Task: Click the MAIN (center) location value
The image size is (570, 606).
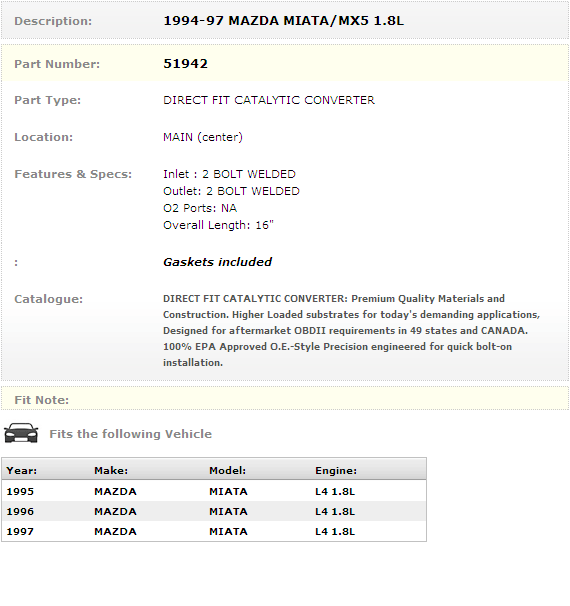Action: point(203,137)
